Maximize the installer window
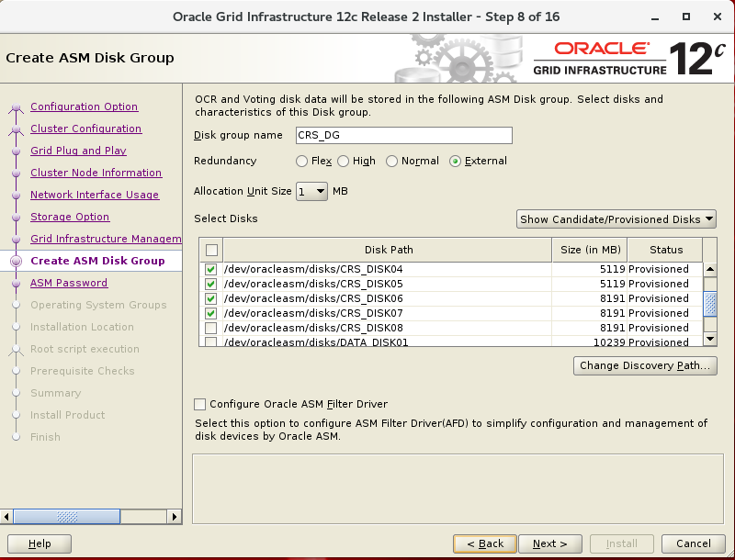 (x=685, y=17)
